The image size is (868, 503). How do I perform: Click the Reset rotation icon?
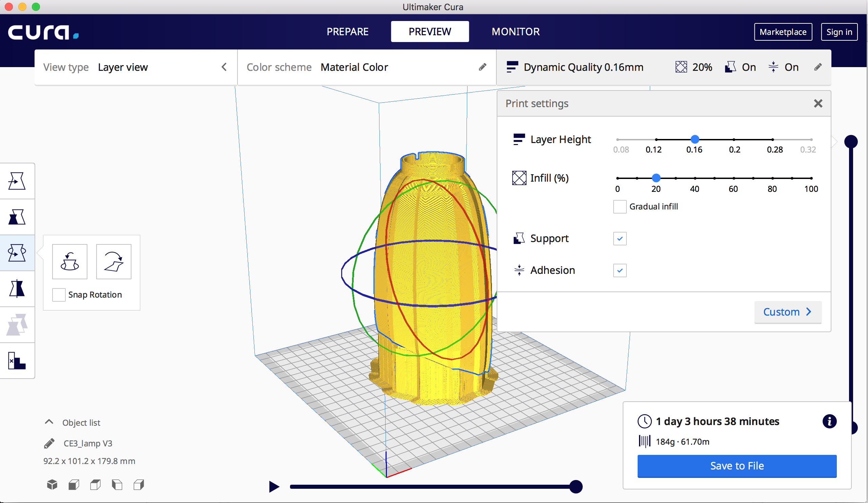(69, 261)
